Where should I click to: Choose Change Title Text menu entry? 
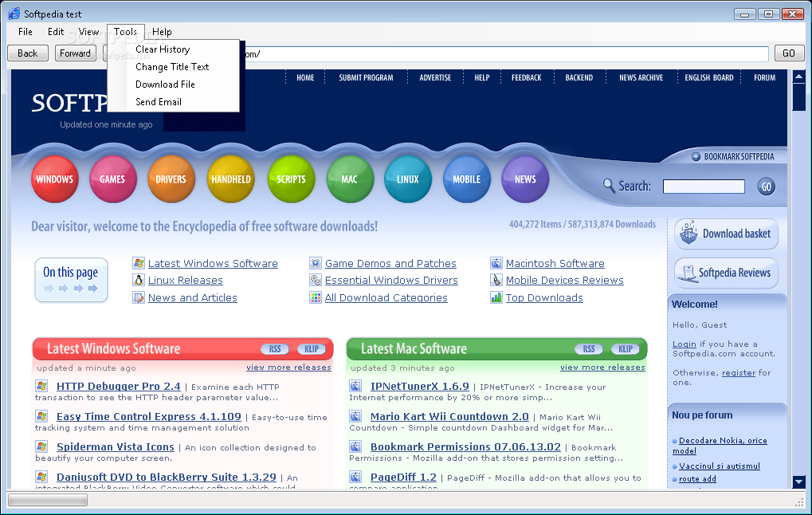[x=174, y=67]
